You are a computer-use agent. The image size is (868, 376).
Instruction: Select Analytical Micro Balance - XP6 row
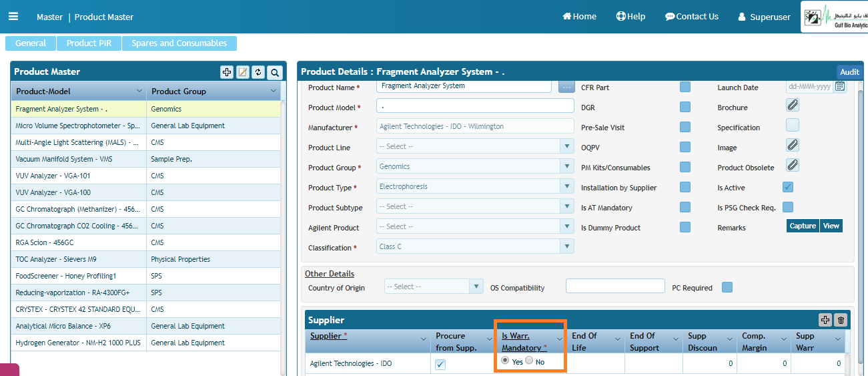146,326
